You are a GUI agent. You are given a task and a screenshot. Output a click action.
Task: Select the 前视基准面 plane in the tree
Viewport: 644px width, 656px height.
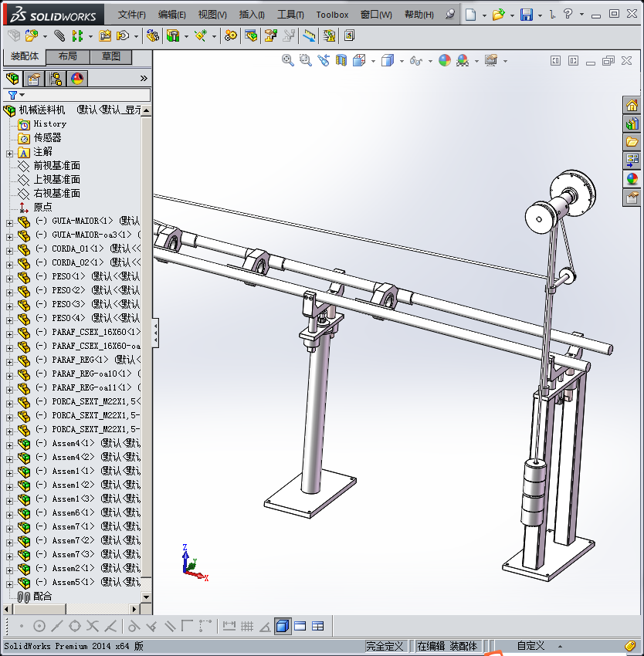pyautogui.click(x=56, y=166)
